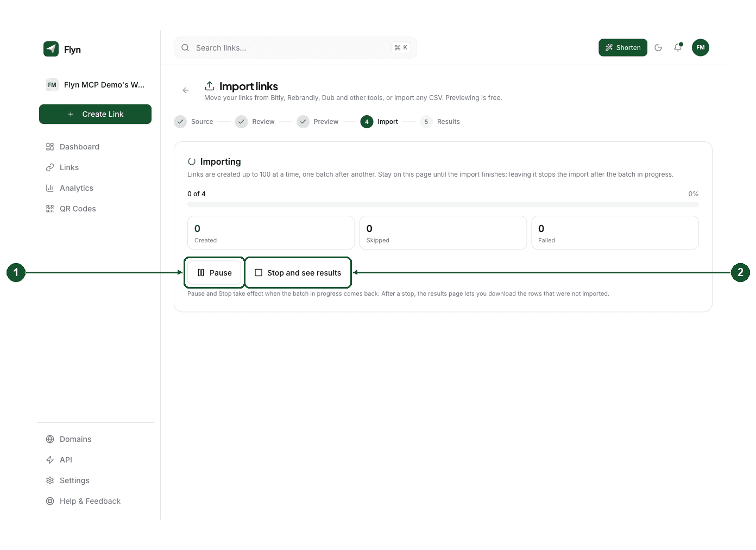Open notifications bell icon
Image resolution: width=756 pixels, height=550 pixels.
[x=678, y=48]
